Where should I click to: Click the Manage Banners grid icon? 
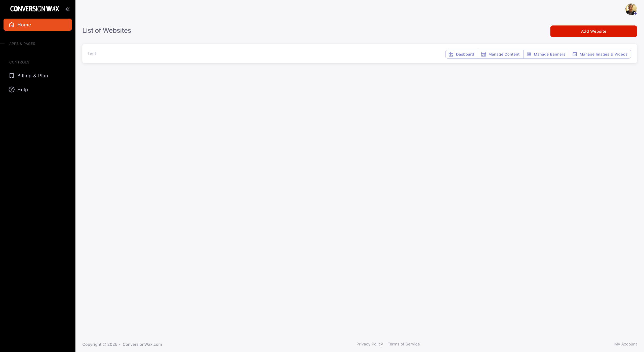tap(529, 54)
